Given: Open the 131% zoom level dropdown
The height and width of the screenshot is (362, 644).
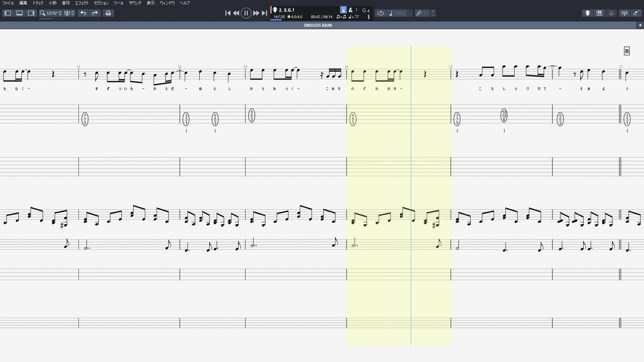Looking at the screenshot, I should (54, 13).
